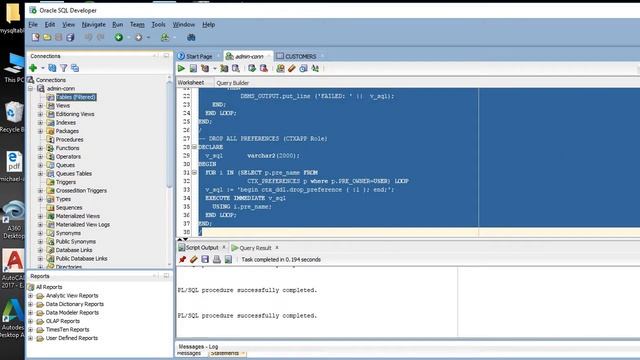Click the Unshared SQL Worksheet icon

point(280,68)
